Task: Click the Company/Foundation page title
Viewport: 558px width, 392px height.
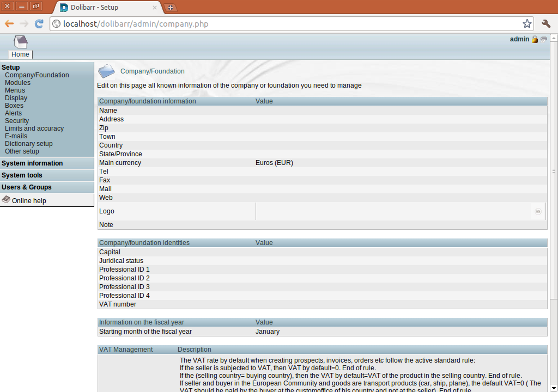Action: coord(153,71)
